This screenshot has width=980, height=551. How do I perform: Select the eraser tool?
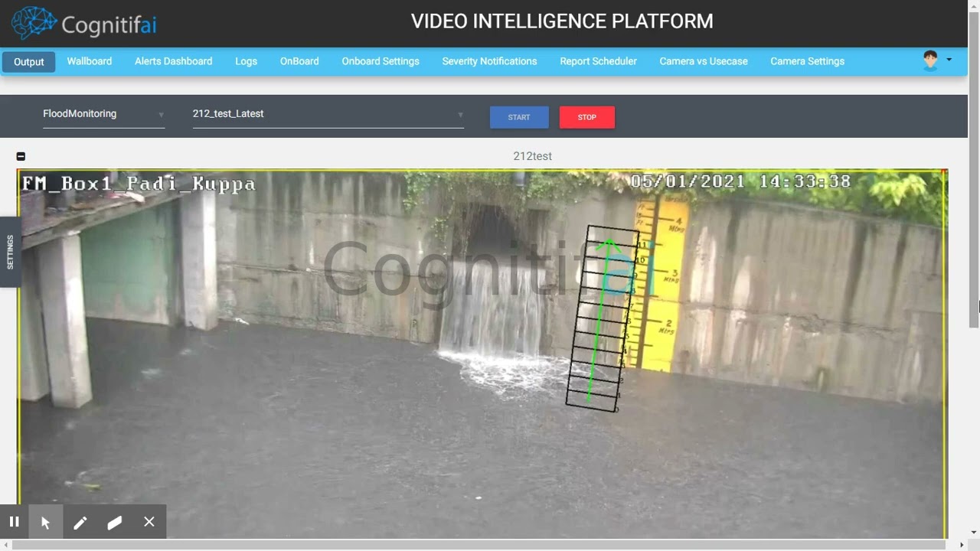pos(114,522)
